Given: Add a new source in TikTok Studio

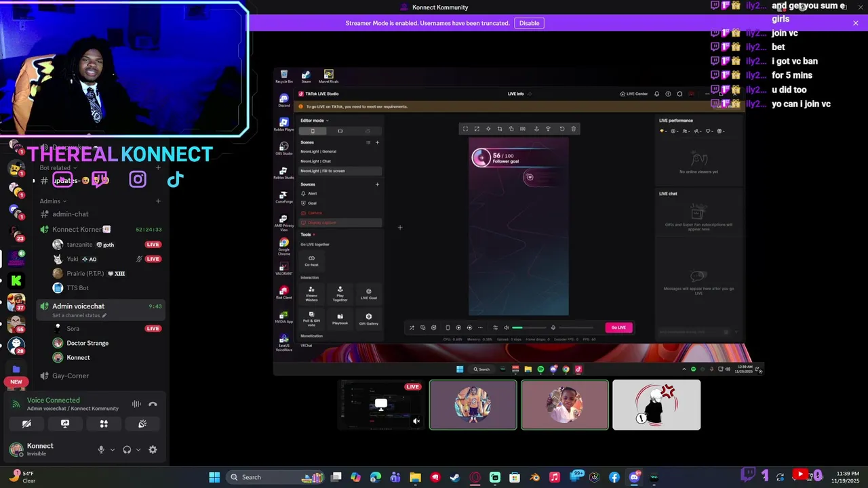Looking at the screenshot, I should pyautogui.click(x=378, y=184).
